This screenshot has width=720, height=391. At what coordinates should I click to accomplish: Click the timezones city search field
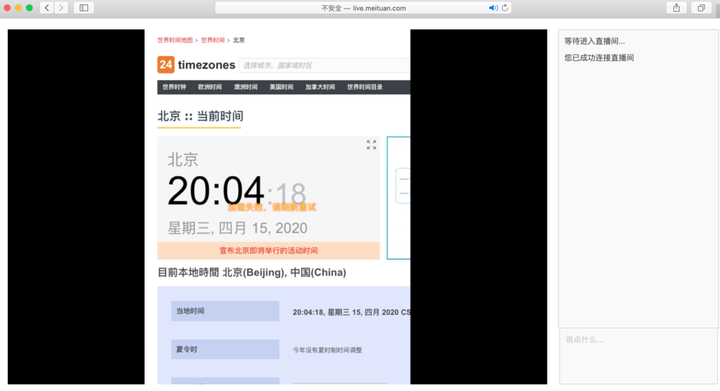click(324, 65)
